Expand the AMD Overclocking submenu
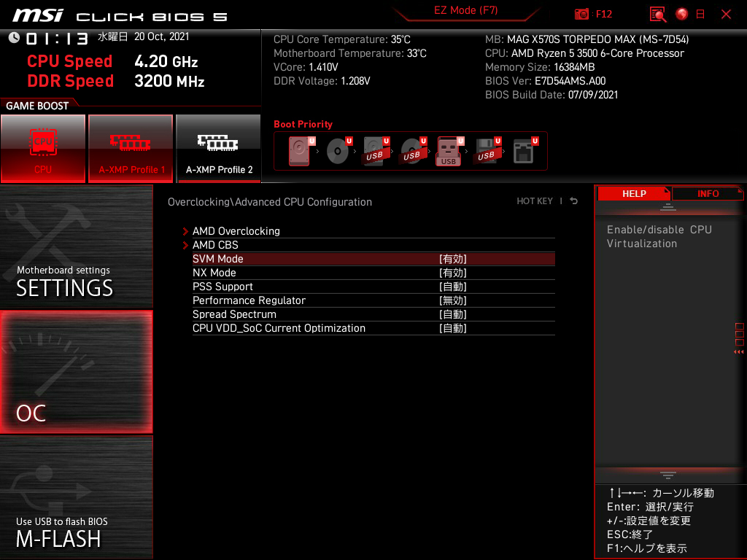 (236, 230)
